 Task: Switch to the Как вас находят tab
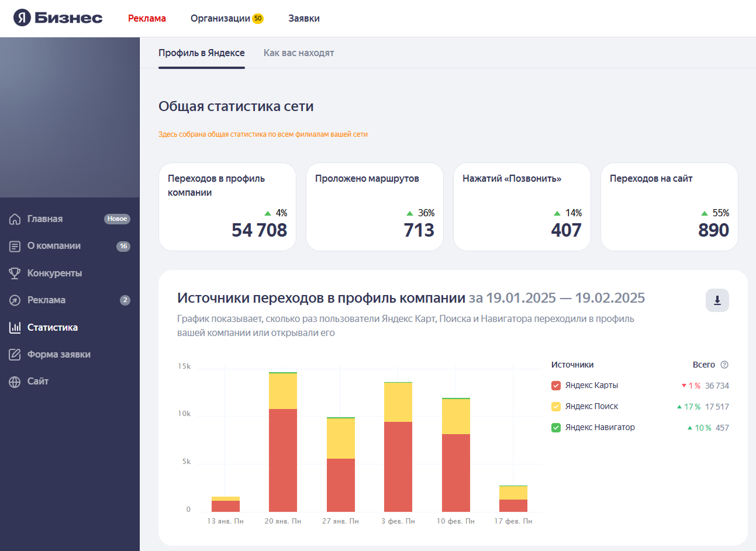pyautogui.click(x=299, y=53)
